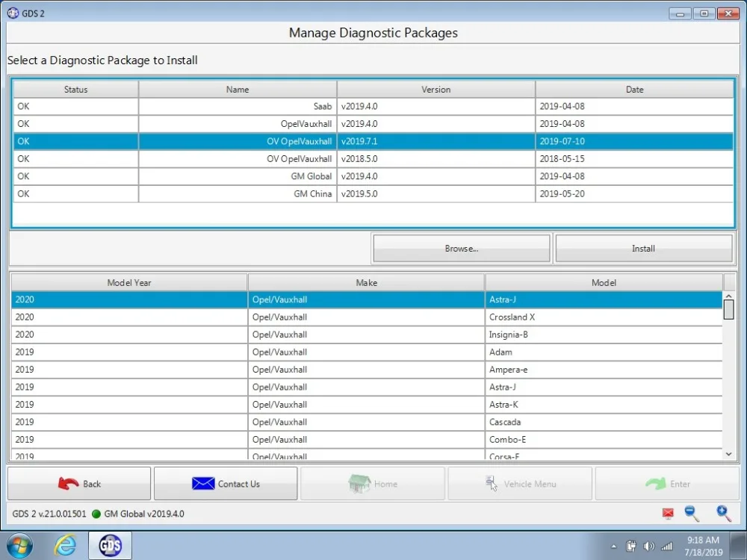Open the Contact Us button
Image resolution: width=747 pixels, height=560 pixels.
click(226, 483)
